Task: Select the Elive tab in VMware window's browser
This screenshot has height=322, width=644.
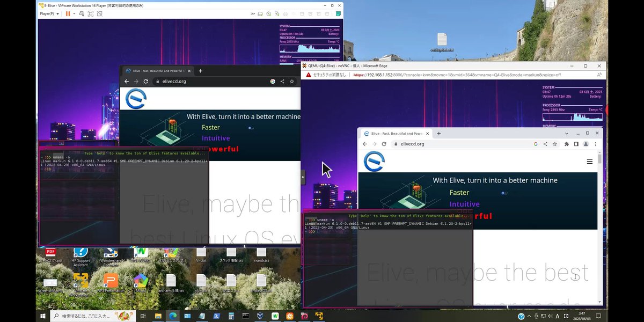Action: (x=157, y=71)
